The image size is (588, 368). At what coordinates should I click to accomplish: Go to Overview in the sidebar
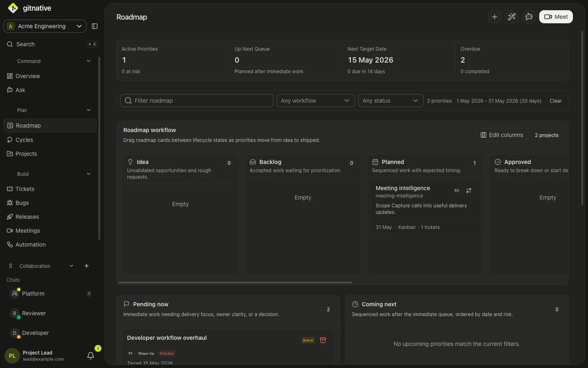point(50,76)
